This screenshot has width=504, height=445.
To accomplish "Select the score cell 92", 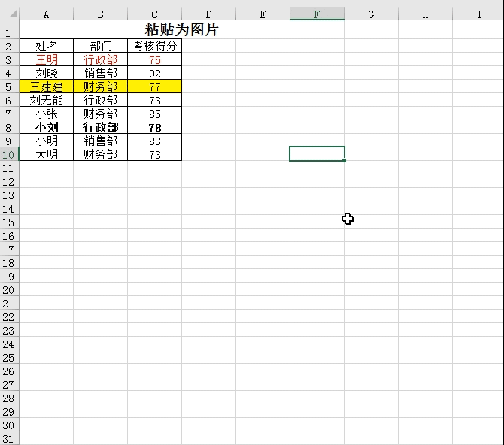I will pos(155,73).
